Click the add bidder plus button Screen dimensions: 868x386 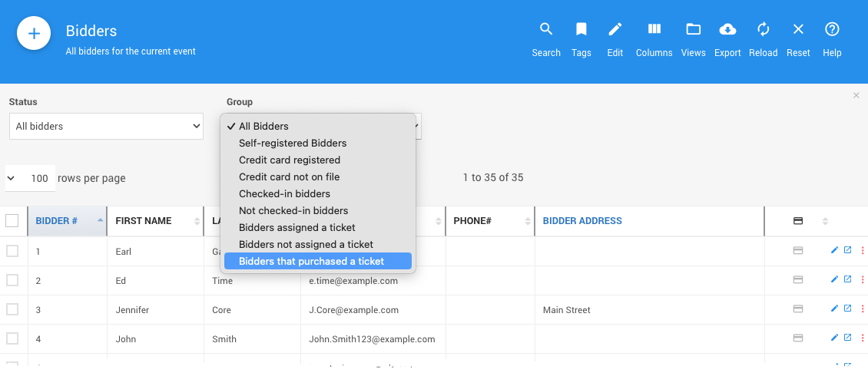point(34,34)
